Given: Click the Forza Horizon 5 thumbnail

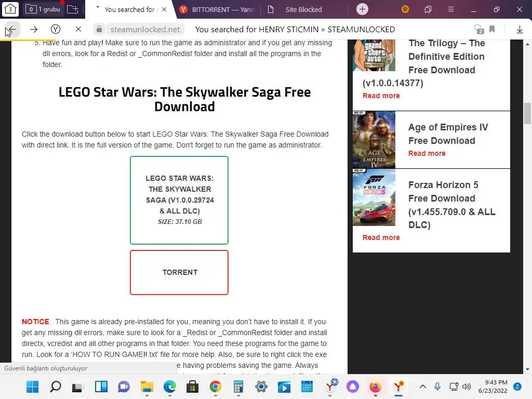Looking at the screenshot, I should tap(374, 197).
